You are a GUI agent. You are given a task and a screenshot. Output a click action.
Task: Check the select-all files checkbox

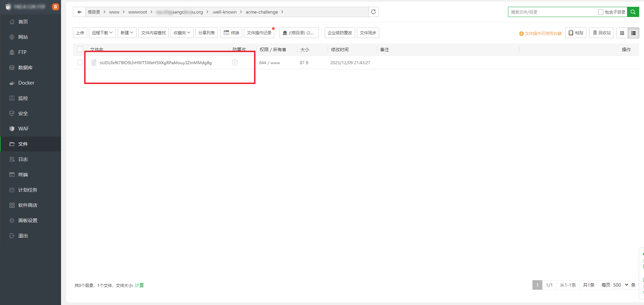coord(80,50)
